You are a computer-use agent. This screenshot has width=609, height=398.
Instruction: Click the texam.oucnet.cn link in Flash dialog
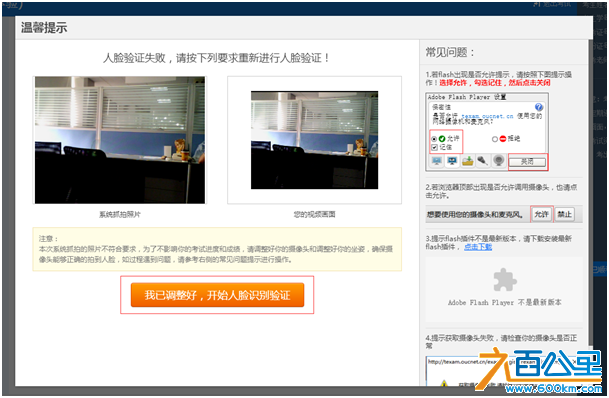[x=487, y=116]
